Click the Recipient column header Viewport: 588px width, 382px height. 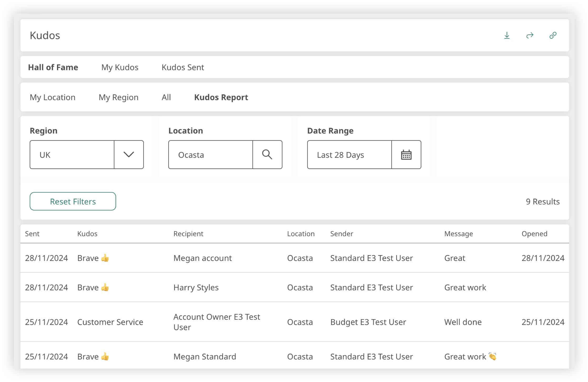(188, 234)
